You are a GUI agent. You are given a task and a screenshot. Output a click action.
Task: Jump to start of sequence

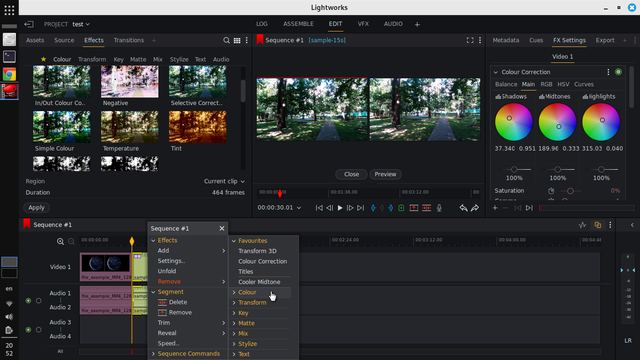click(319, 208)
